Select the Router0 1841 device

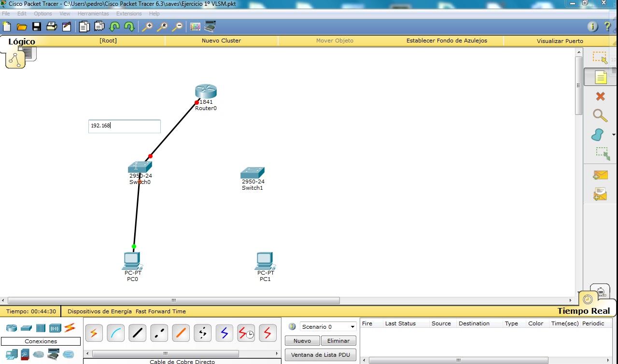tap(206, 92)
